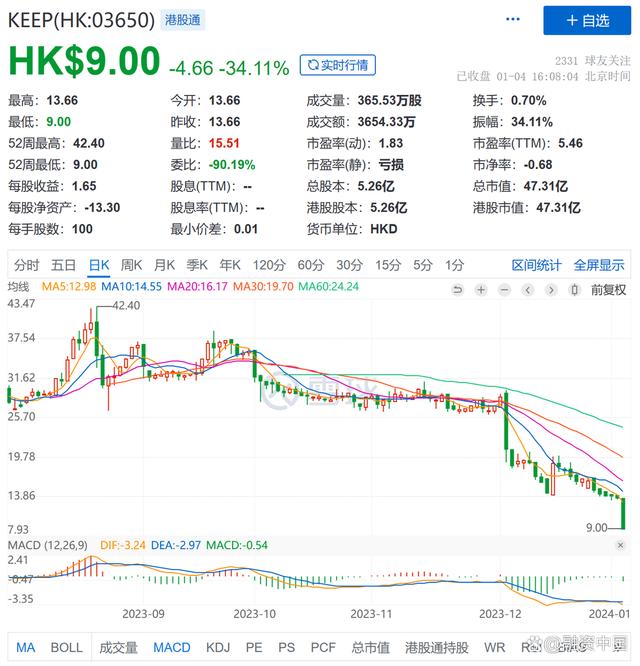640x666 pixels.
Task: Show 成交量 volume indicator
Action: pyautogui.click(x=118, y=647)
